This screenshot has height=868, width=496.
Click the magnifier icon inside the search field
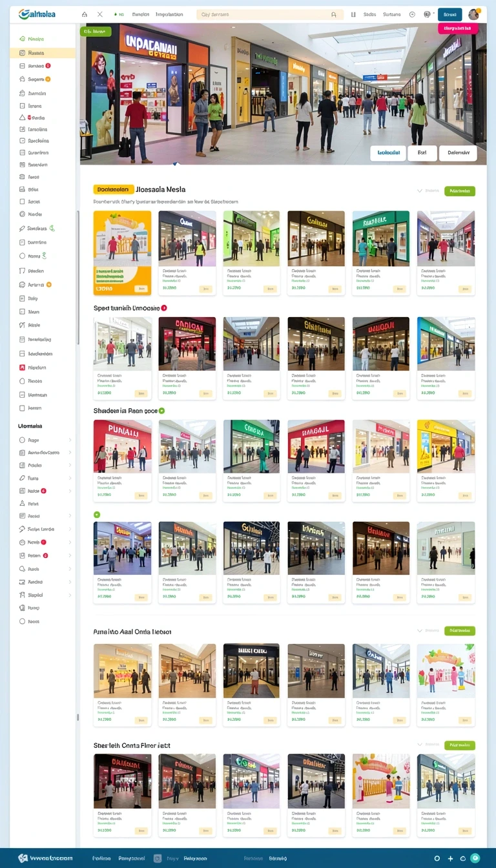click(x=333, y=14)
